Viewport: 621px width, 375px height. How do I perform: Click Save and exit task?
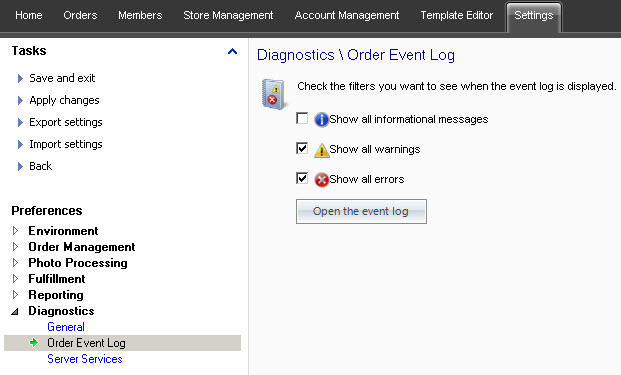[62, 78]
